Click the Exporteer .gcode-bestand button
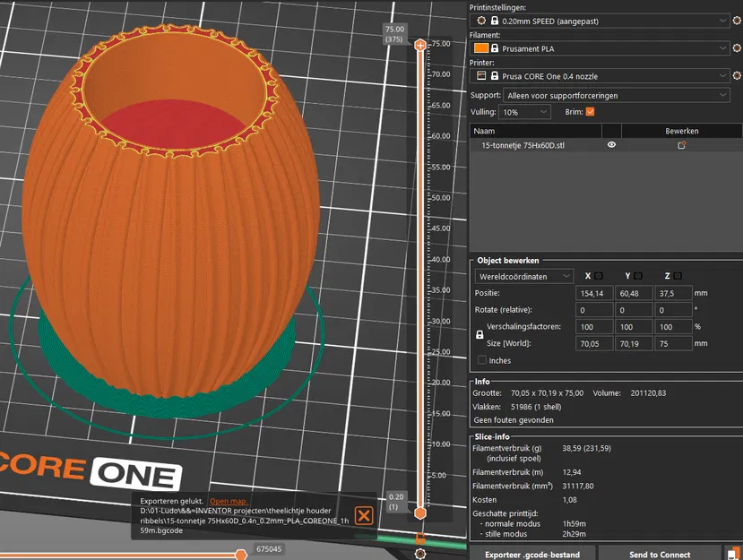 pos(532,554)
